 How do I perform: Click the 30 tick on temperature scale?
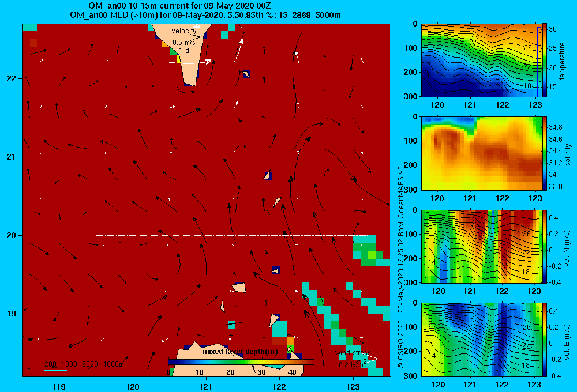pyautogui.click(x=553, y=29)
